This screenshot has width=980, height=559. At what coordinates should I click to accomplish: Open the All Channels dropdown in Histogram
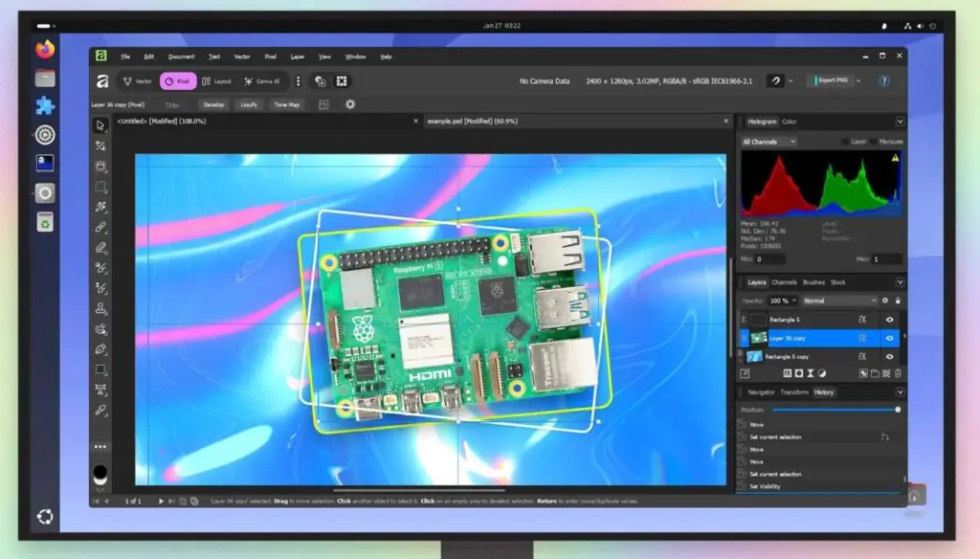click(x=768, y=142)
